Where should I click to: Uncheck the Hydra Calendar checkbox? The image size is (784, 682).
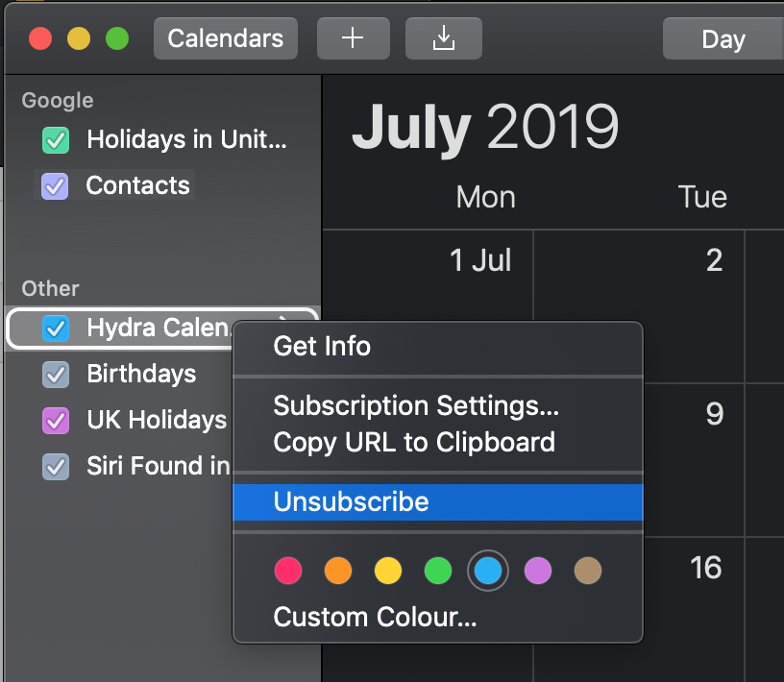[x=56, y=329]
